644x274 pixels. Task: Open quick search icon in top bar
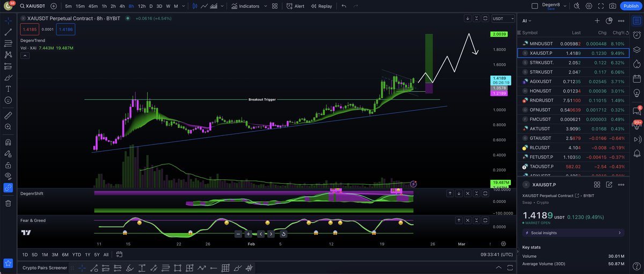click(577, 6)
